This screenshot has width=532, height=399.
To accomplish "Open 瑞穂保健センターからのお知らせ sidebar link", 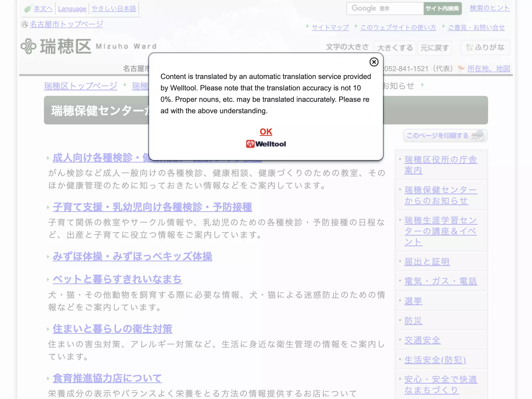I will tap(441, 195).
